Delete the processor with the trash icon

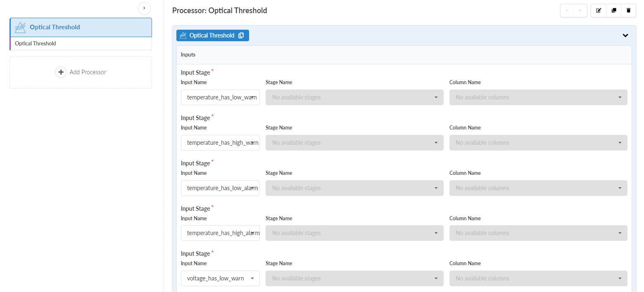click(x=629, y=10)
